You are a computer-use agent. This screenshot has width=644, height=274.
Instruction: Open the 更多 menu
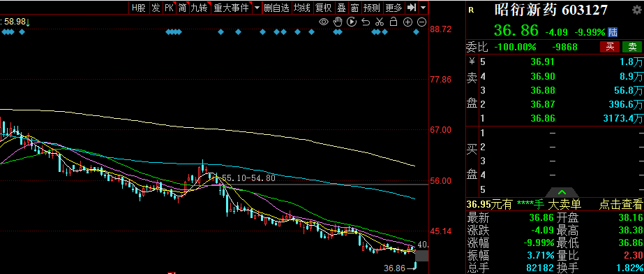[x=394, y=8]
